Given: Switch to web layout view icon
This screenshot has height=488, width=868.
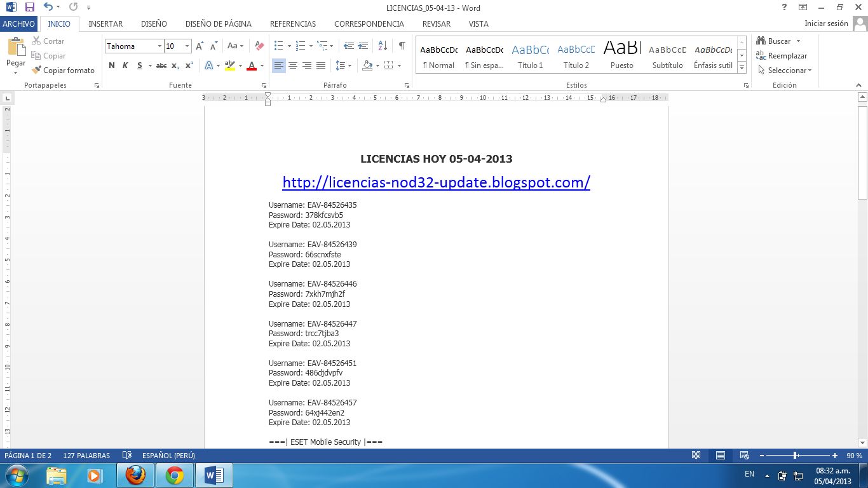Looking at the screenshot, I should (745, 456).
